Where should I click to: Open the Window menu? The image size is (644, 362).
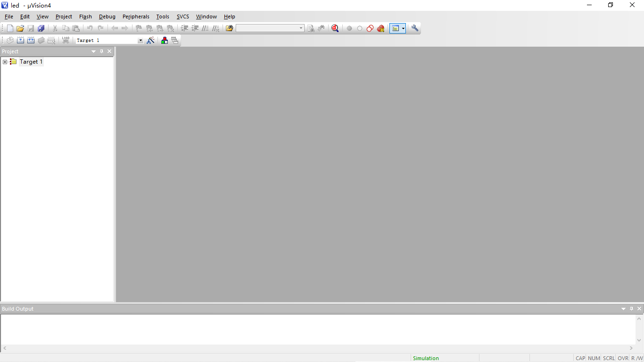click(206, 16)
